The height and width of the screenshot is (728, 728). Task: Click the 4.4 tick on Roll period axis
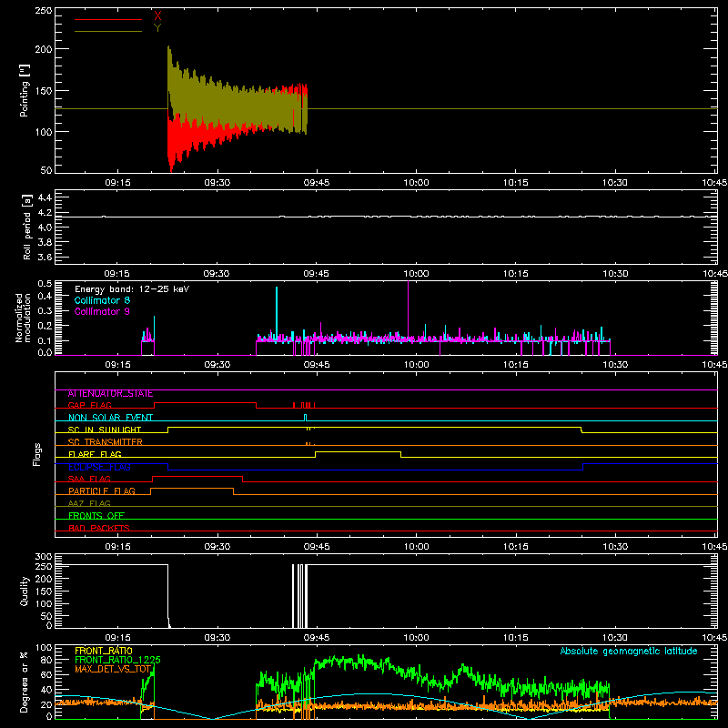(45, 197)
